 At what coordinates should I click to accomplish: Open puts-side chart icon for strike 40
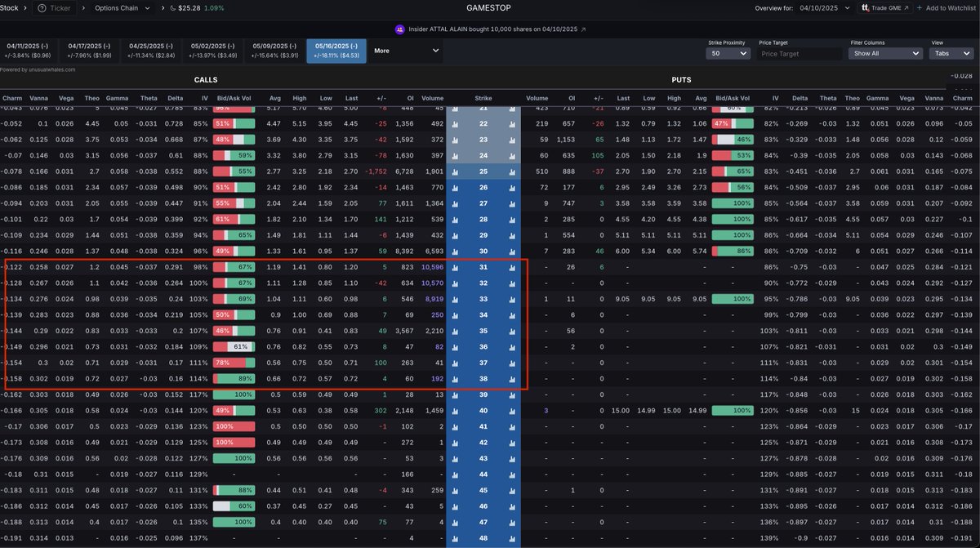coord(512,411)
